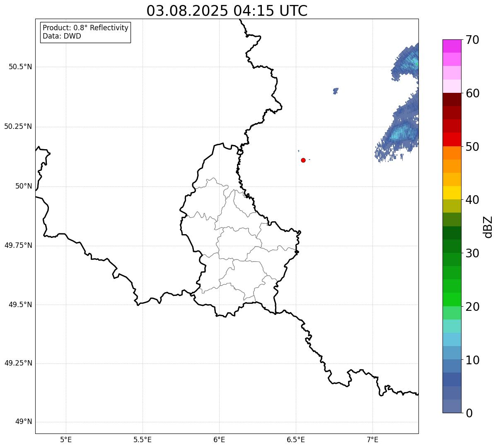This screenshot has height=448, width=498.
Task: Click the 49°N latitude axis label
Action: [x=24, y=422]
